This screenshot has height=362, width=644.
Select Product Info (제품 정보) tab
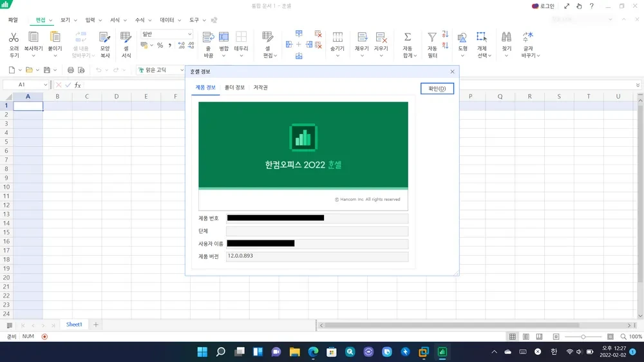point(205,88)
